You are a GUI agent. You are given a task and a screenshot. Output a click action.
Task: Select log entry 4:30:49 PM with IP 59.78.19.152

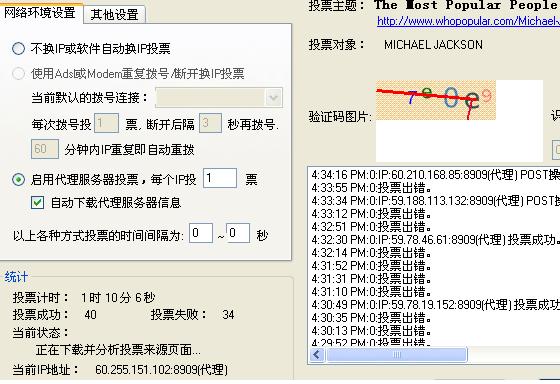(435, 305)
